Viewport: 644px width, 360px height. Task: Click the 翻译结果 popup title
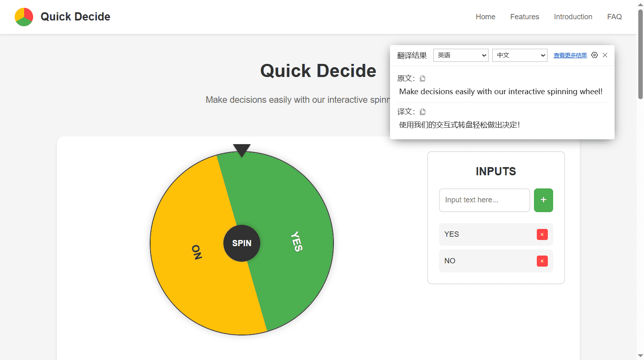[412, 55]
